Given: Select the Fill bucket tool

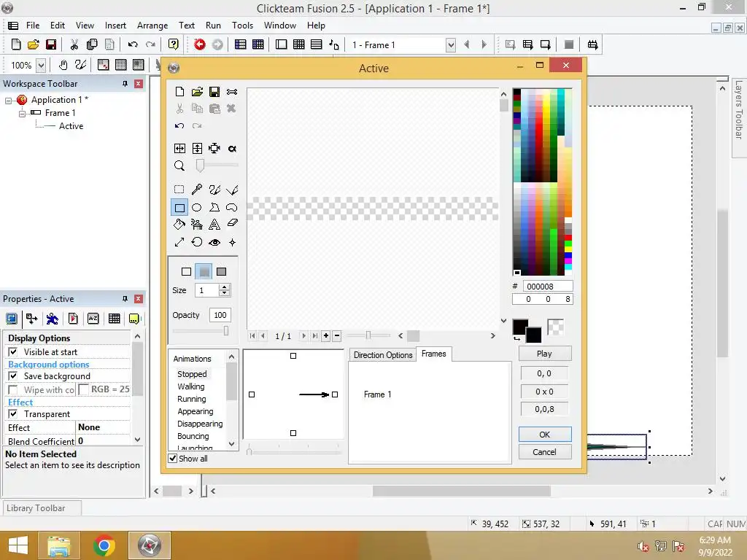Looking at the screenshot, I should [x=179, y=225].
